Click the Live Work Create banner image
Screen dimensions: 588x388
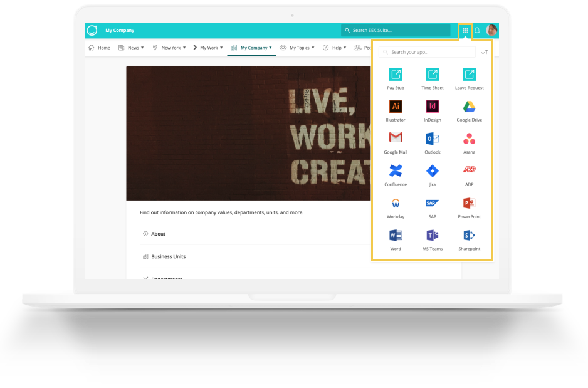248,134
